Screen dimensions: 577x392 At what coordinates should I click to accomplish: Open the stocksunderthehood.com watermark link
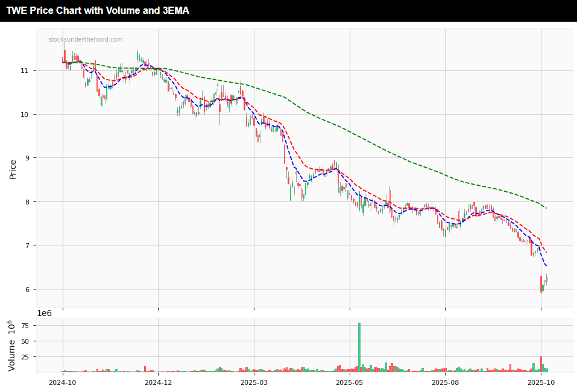pyautogui.click(x=86, y=40)
